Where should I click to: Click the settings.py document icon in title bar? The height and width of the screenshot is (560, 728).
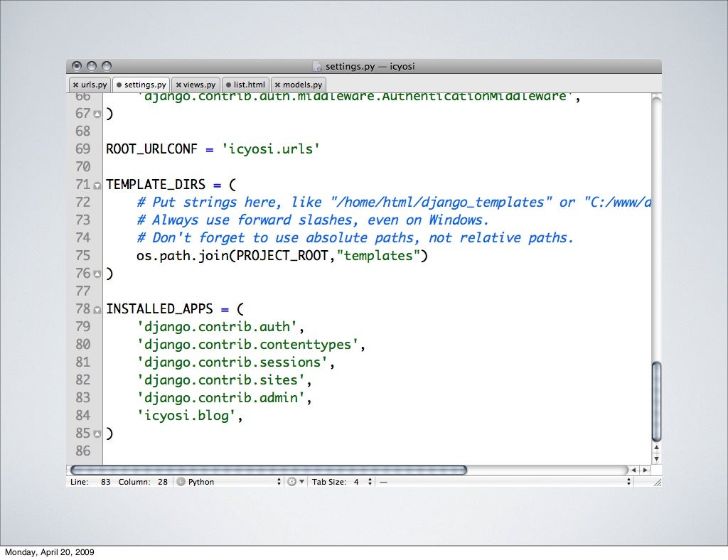[x=317, y=67]
